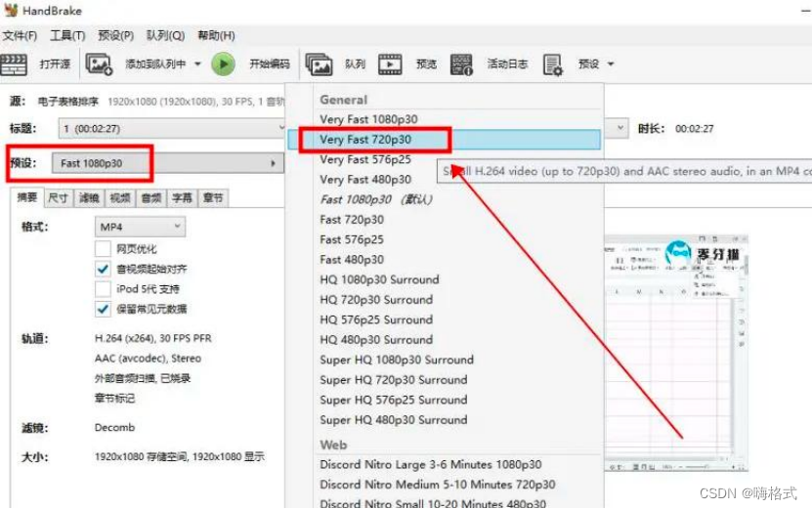The height and width of the screenshot is (509, 812).
Task: Open the MP4 format dropdown
Action: [x=140, y=227]
